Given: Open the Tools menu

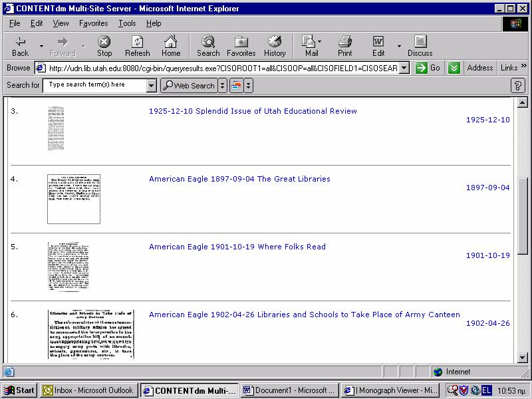Looking at the screenshot, I should (127, 23).
